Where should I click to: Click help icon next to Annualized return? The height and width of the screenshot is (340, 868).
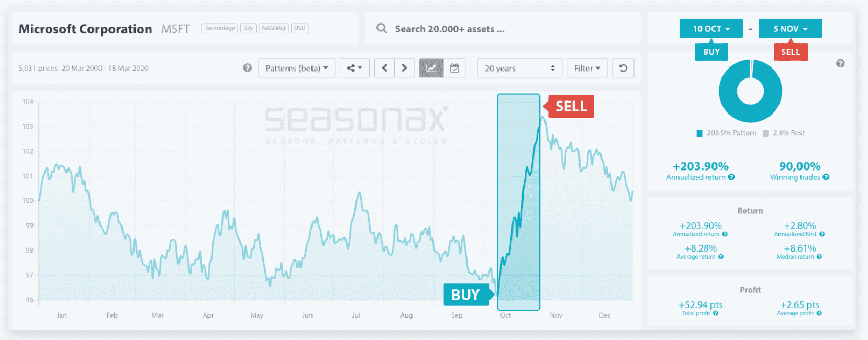[x=731, y=177]
